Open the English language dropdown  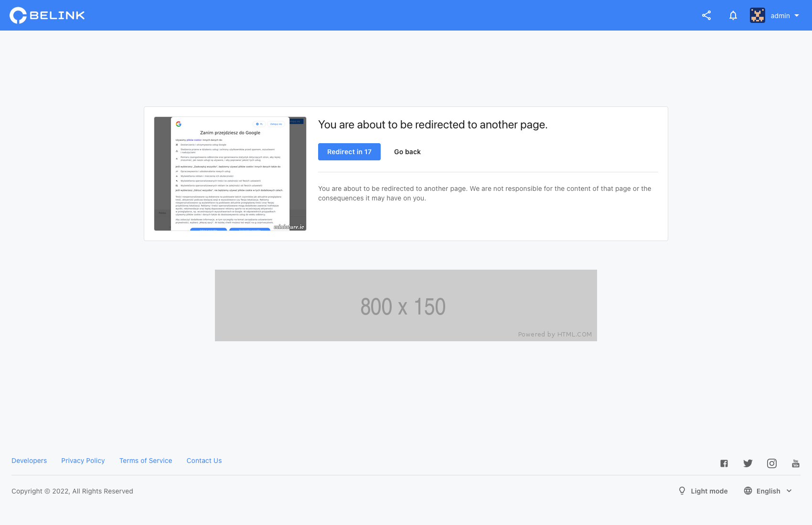768,491
